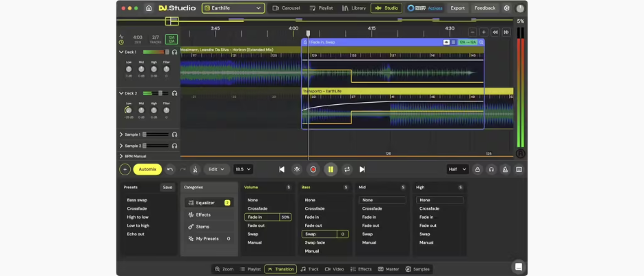Open the Library view
Image resolution: width=644 pixels, height=276 pixels.
(353, 8)
